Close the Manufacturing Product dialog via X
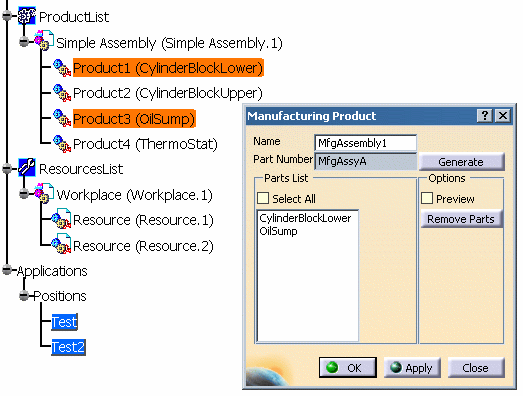 (x=503, y=116)
